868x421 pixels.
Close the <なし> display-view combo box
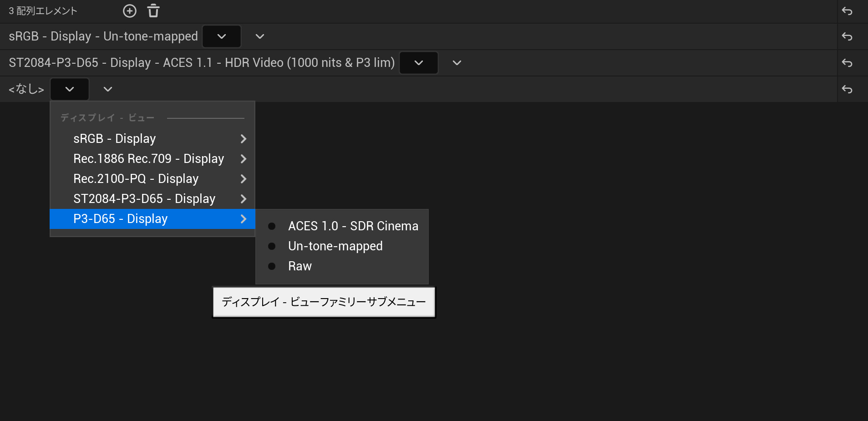point(70,89)
